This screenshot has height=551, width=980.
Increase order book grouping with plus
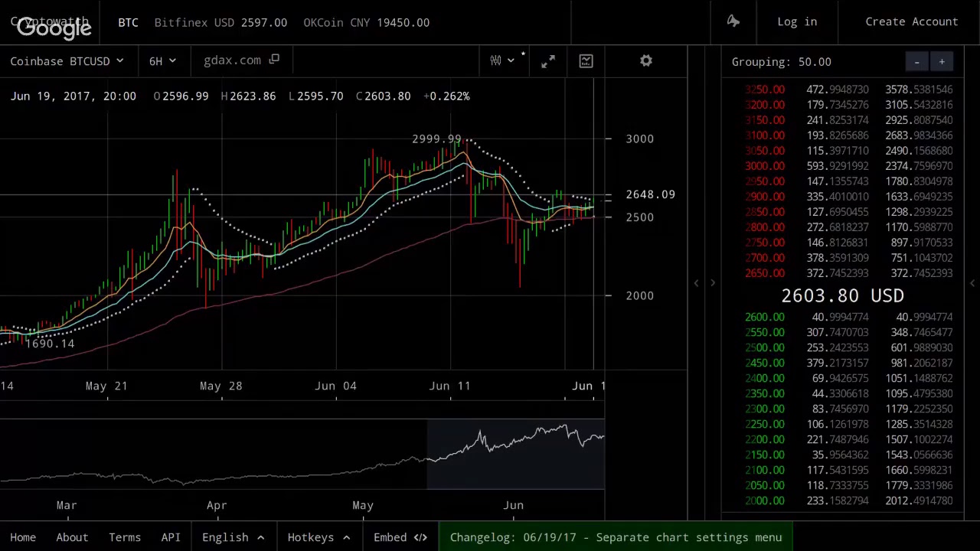942,62
